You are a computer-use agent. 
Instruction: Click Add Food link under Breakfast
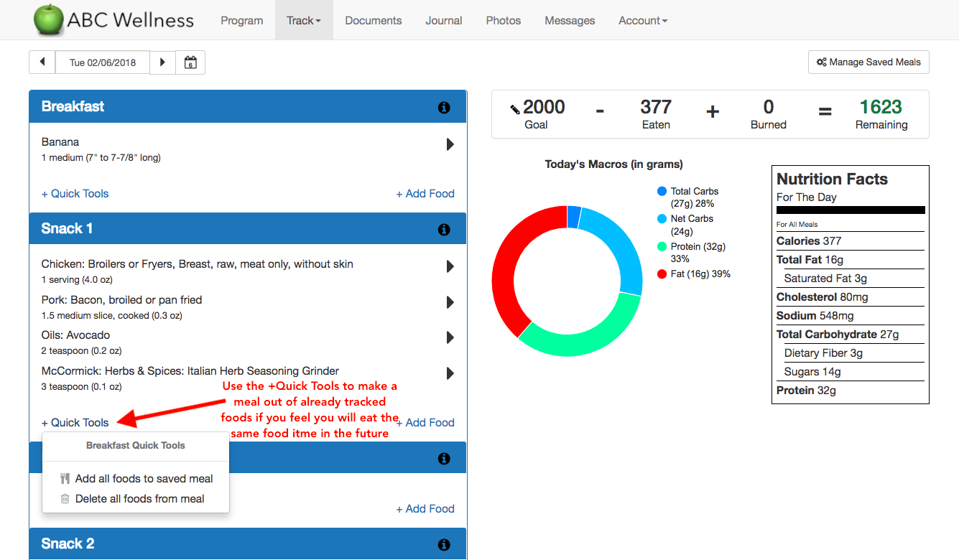pyautogui.click(x=425, y=194)
